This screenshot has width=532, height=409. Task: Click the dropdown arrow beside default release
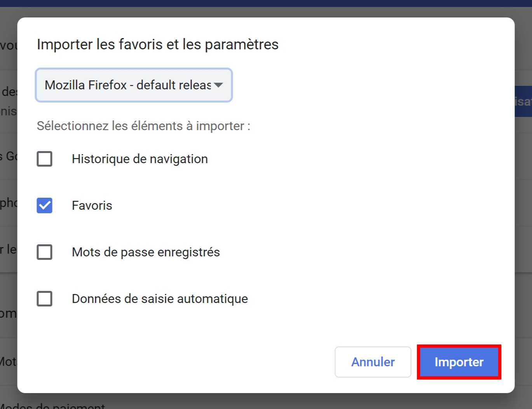[x=218, y=85]
